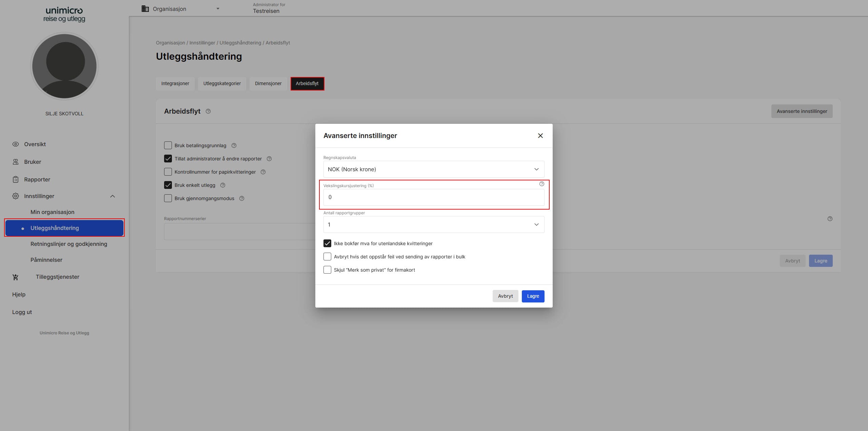This screenshot has width=868, height=431.
Task: Click help icon next to Arbeidsflyt heading
Action: [x=208, y=111]
